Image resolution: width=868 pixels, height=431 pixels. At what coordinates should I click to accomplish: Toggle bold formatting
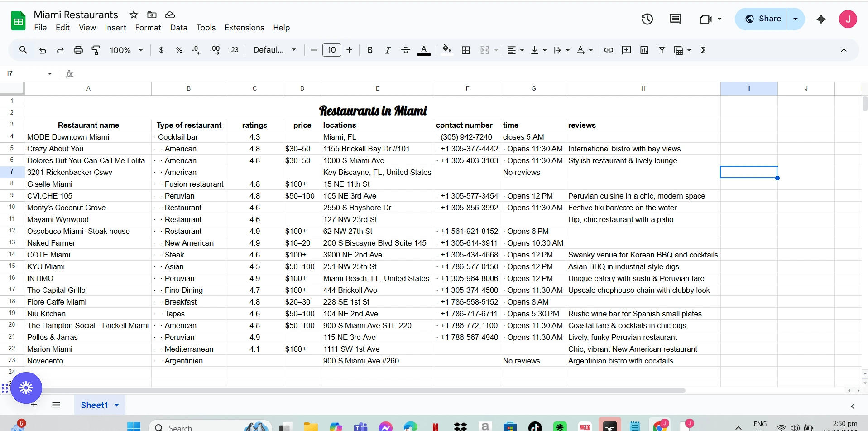click(369, 50)
